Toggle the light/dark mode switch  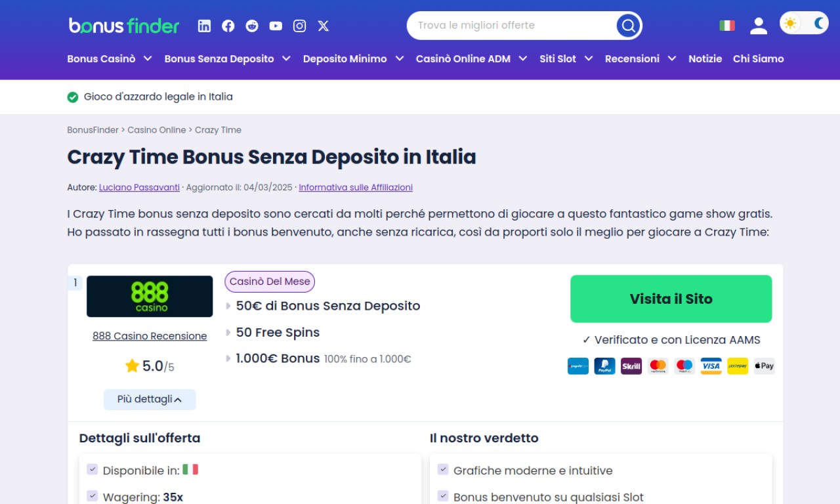click(x=804, y=24)
